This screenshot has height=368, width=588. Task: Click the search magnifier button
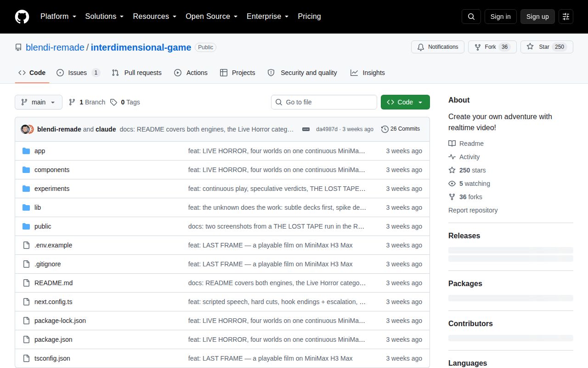(x=471, y=17)
